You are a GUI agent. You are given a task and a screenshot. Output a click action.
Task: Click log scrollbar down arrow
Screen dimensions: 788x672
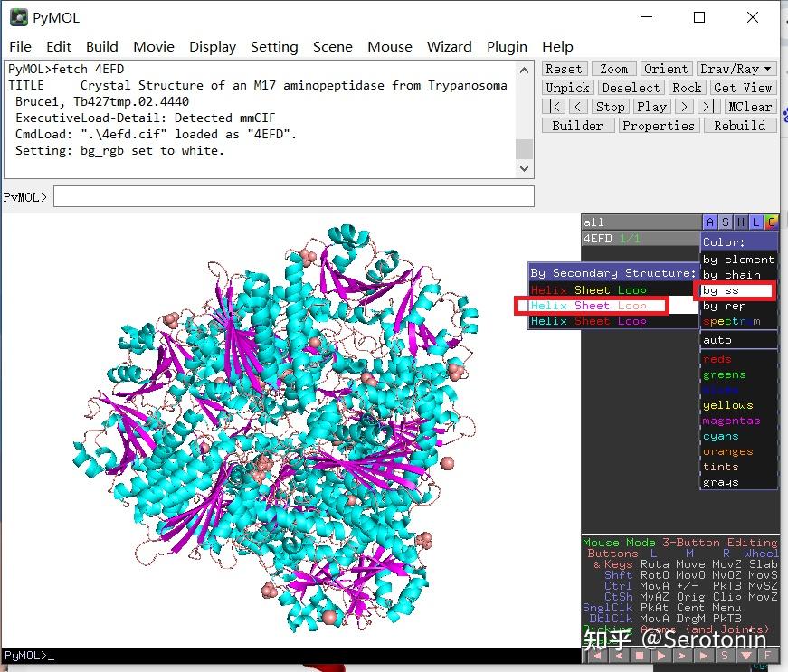524,168
